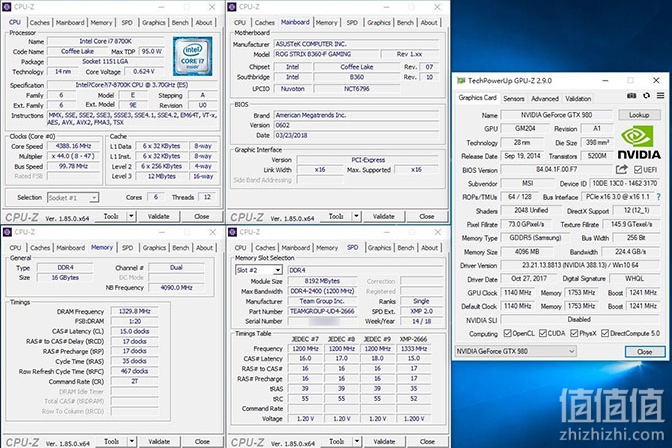Click the NVIDIA logo in GPU-Z
Screen dimensions: 672x448
tap(639, 143)
